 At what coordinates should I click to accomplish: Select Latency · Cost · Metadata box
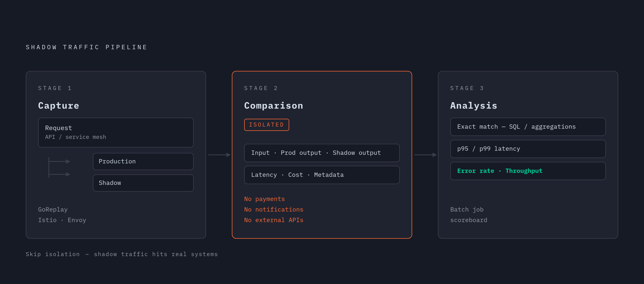tap(322, 175)
